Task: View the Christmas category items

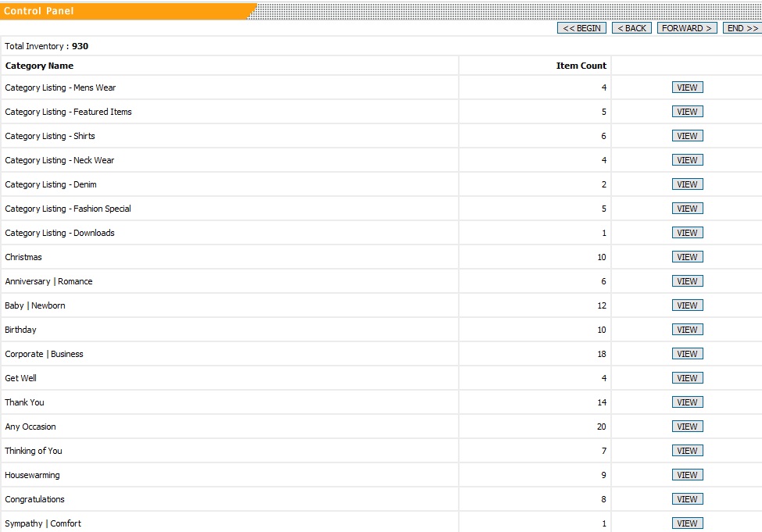Action: [687, 257]
